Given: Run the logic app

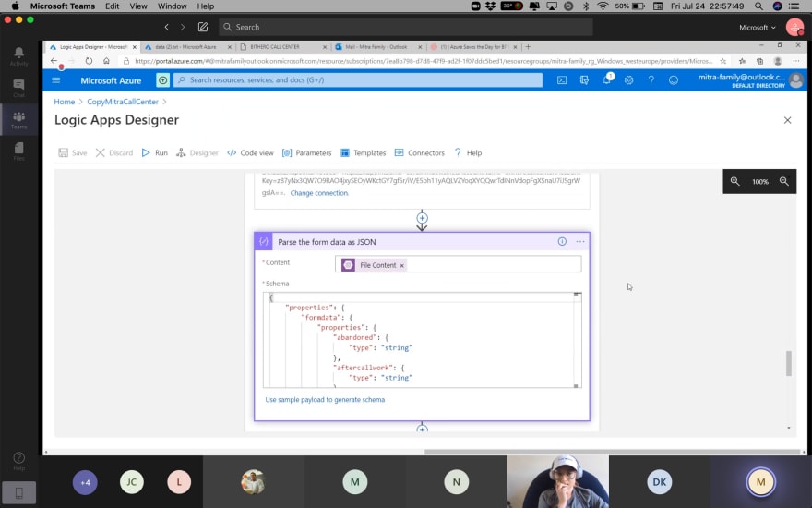Looking at the screenshot, I should [x=155, y=153].
